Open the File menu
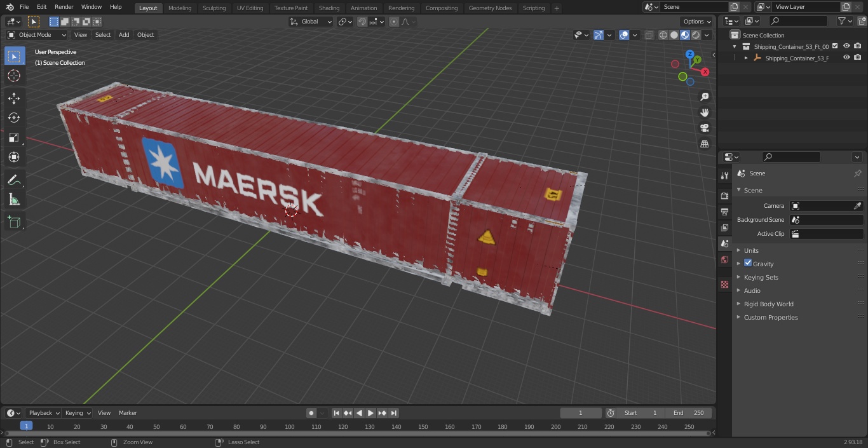 point(24,7)
